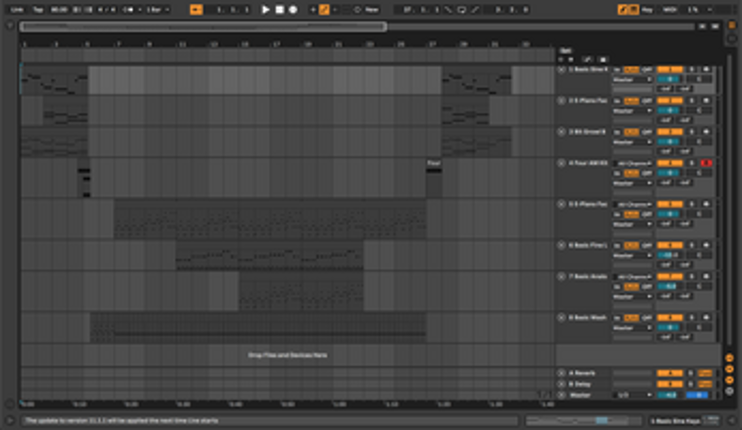Arm the Arrangement Record button
The height and width of the screenshot is (430, 742).
293,9
